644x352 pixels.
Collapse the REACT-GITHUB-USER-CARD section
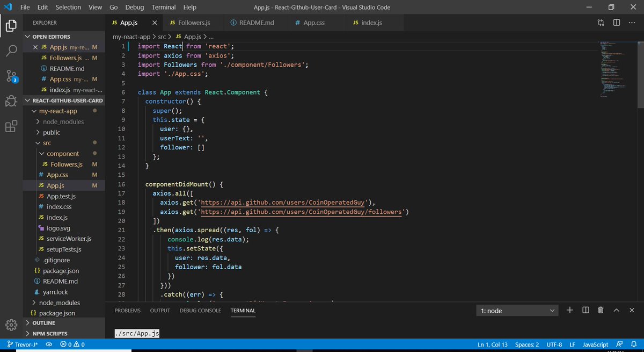point(64,100)
